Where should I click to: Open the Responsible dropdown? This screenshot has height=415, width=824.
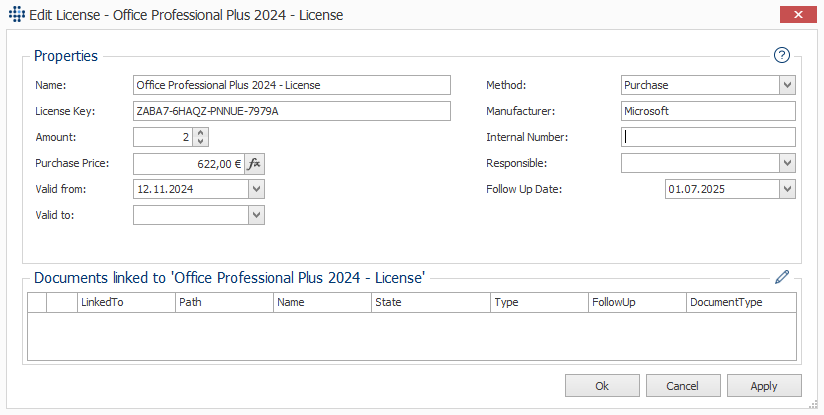pyautogui.click(x=787, y=163)
